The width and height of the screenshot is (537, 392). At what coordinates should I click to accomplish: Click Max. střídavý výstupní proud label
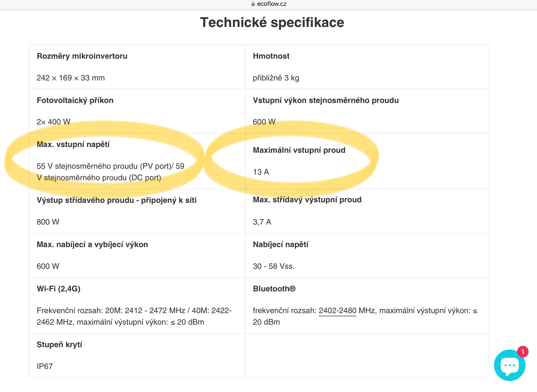coord(307,200)
